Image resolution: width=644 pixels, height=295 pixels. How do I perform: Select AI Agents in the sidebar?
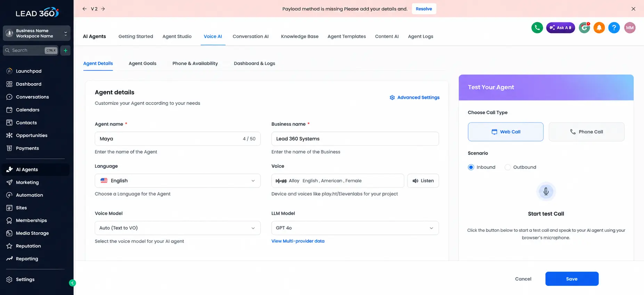click(x=36, y=170)
